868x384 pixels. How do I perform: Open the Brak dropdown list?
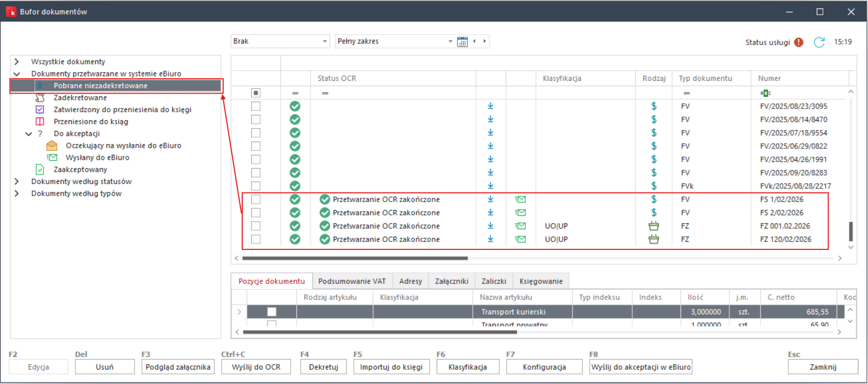(x=325, y=41)
